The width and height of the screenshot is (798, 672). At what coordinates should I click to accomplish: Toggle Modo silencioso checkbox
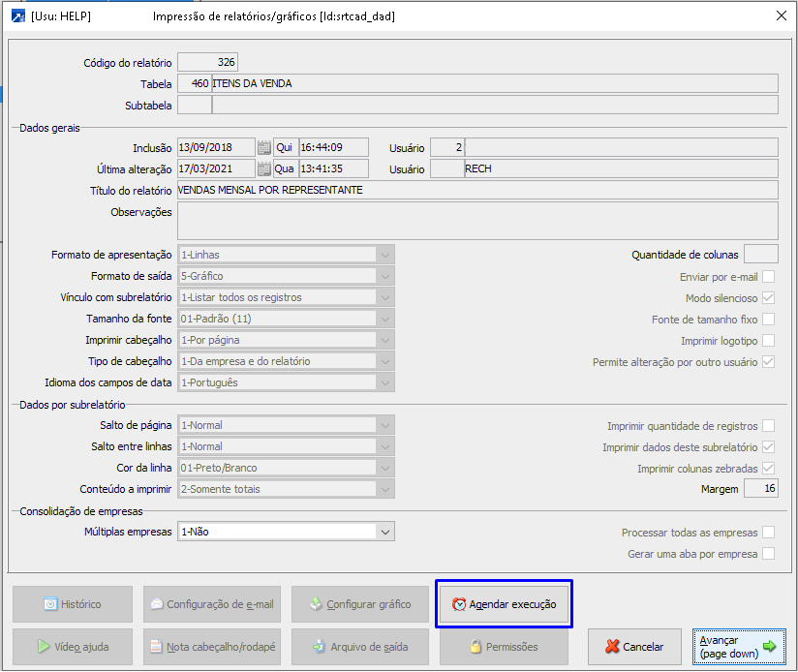click(769, 298)
